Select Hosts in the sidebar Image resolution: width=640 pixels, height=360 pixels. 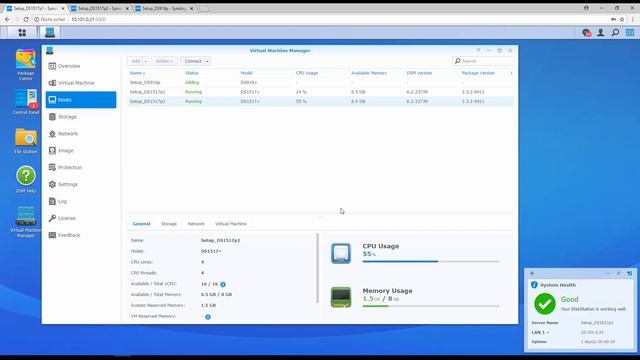[81, 100]
